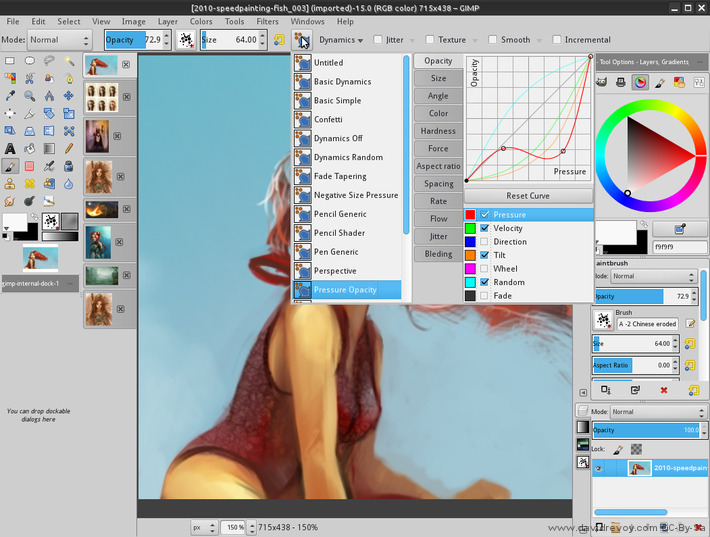The image size is (710, 537).
Task: Open the Filters menu
Action: point(267,21)
